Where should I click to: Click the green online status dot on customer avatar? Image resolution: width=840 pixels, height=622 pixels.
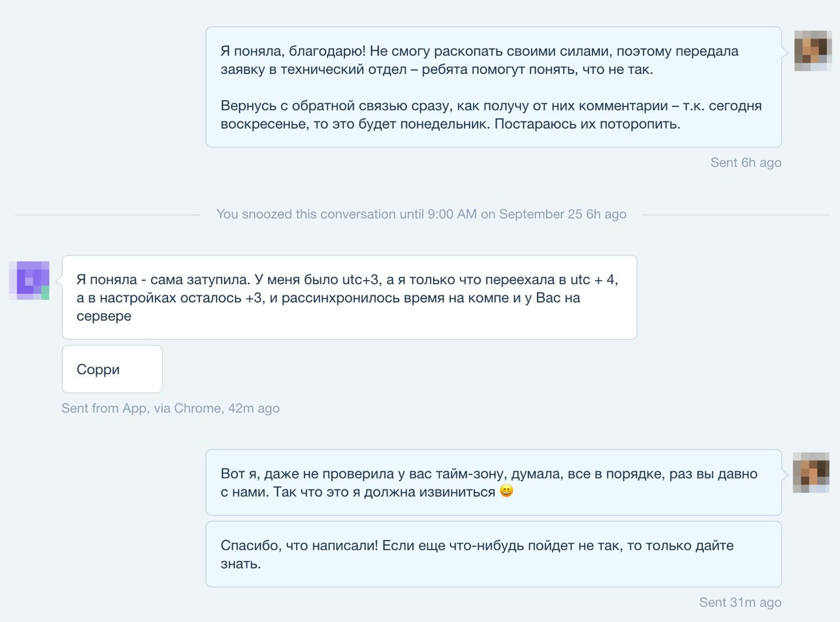pos(45,293)
